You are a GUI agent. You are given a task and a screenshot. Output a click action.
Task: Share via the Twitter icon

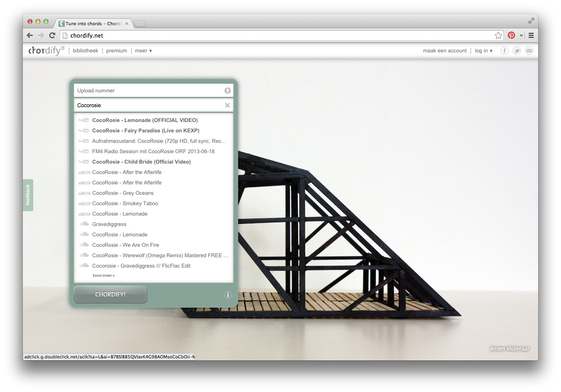click(517, 51)
